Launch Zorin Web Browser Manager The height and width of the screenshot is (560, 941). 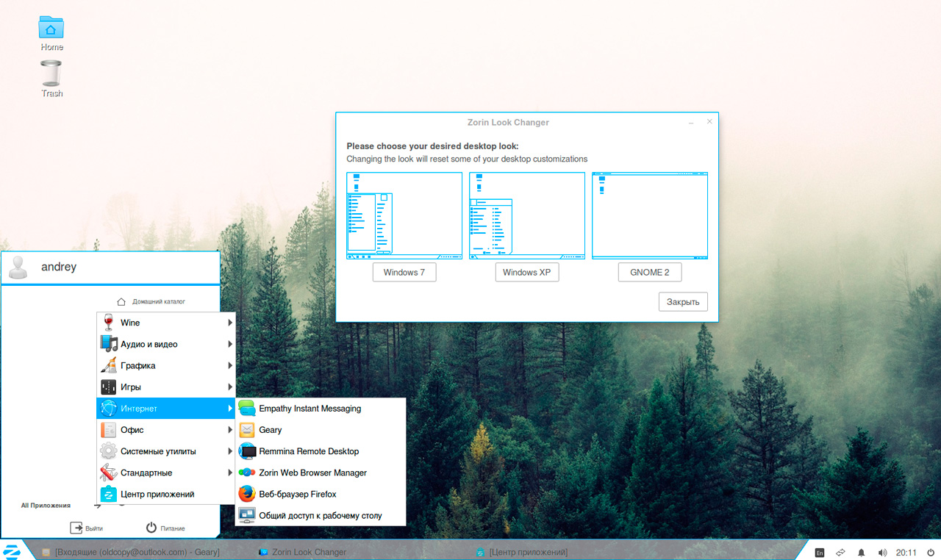(x=321, y=473)
